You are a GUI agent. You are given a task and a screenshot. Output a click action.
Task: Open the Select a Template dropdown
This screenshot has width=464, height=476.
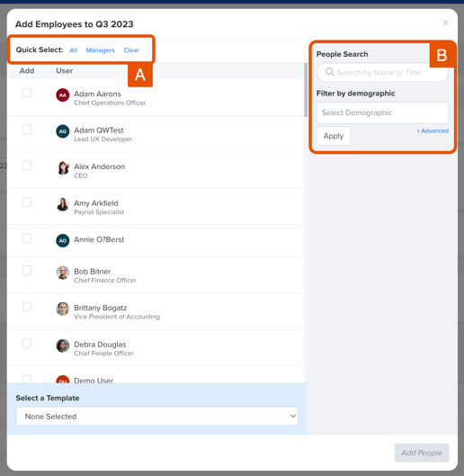pyautogui.click(x=156, y=417)
